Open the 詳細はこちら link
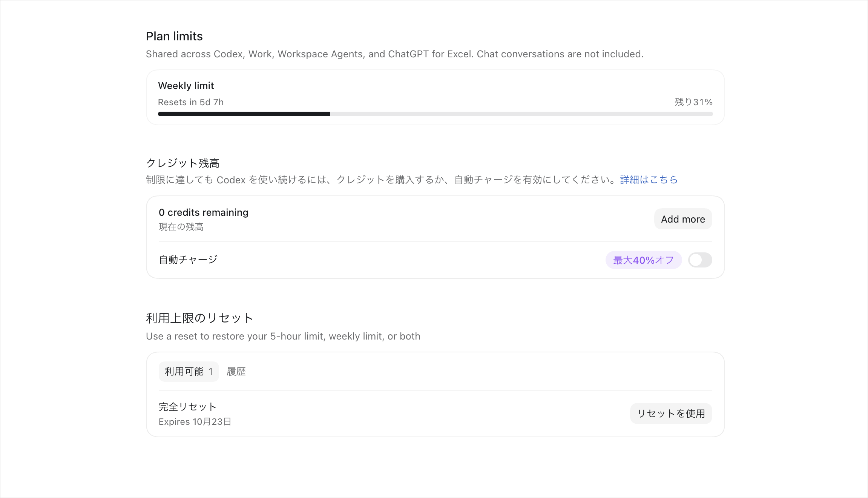 [x=649, y=180]
